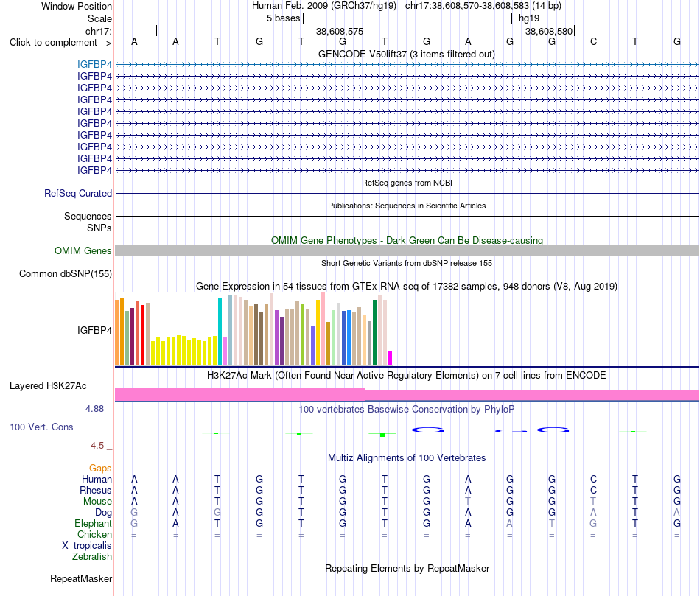Open the RefSeq Curated track label
The image size is (700, 596).
click(x=77, y=193)
